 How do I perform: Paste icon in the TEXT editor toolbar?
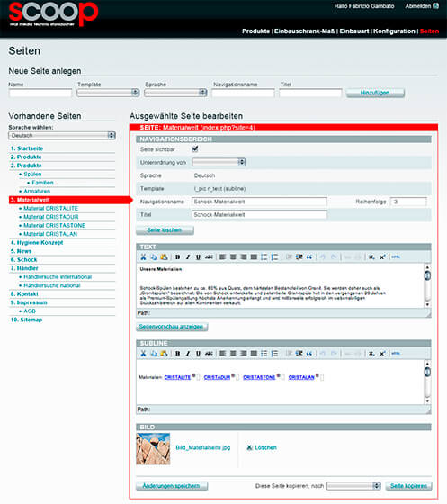(x=164, y=257)
